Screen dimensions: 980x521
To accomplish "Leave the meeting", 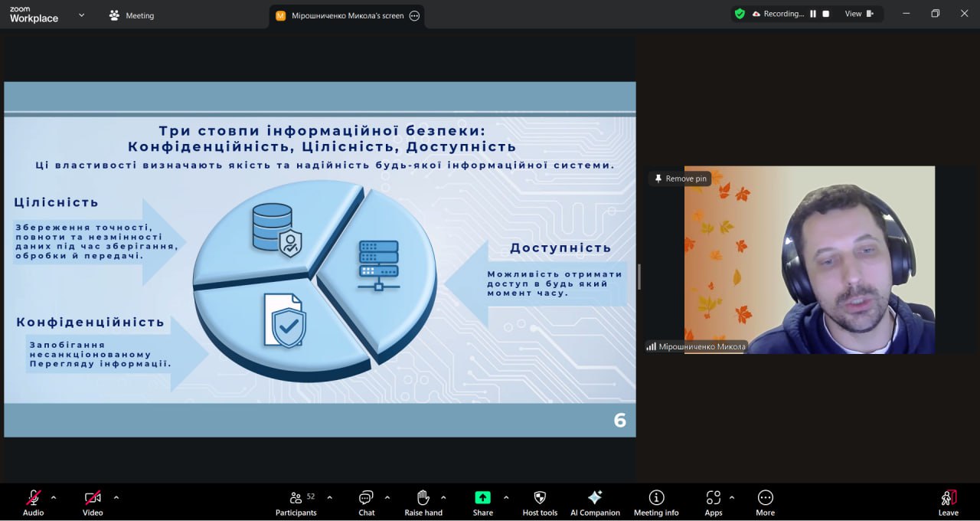I will coord(948,501).
